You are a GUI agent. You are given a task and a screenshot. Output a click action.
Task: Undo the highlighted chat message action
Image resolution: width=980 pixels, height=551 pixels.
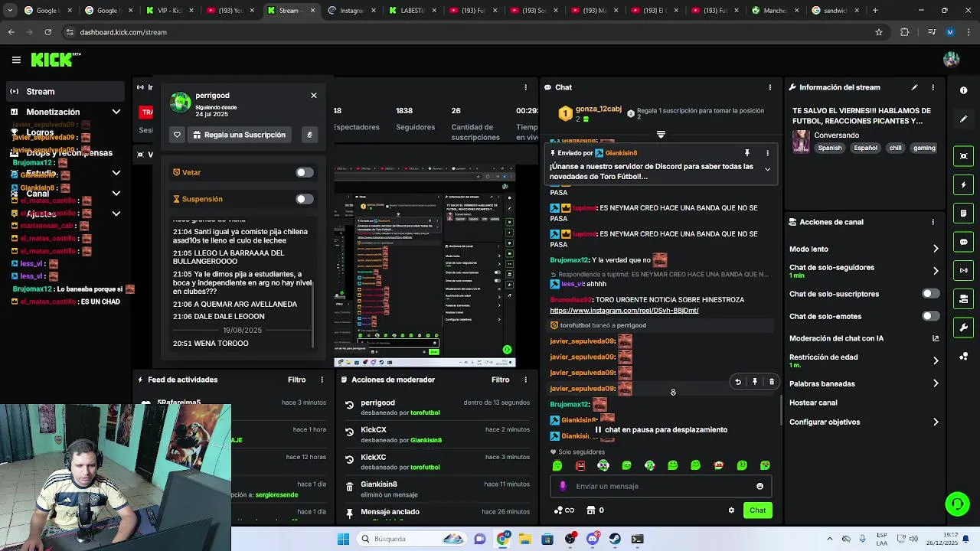click(x=738, y=382)
